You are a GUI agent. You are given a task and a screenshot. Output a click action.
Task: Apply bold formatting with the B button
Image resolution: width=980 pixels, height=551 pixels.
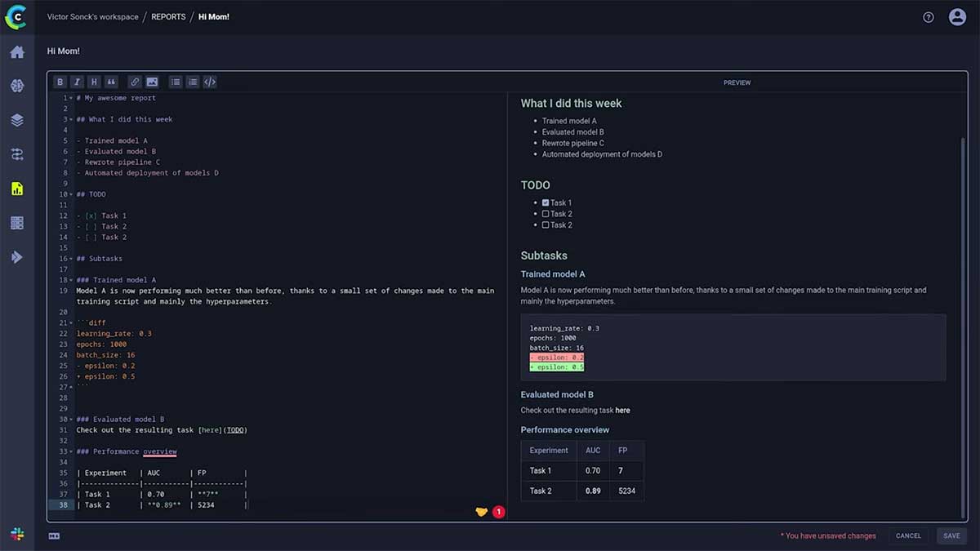[60, 82]
